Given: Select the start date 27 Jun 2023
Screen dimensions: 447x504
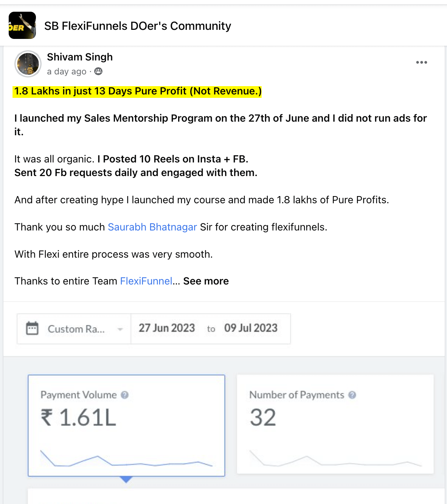Looking at the screenshot, I should [x=166, y=328].
